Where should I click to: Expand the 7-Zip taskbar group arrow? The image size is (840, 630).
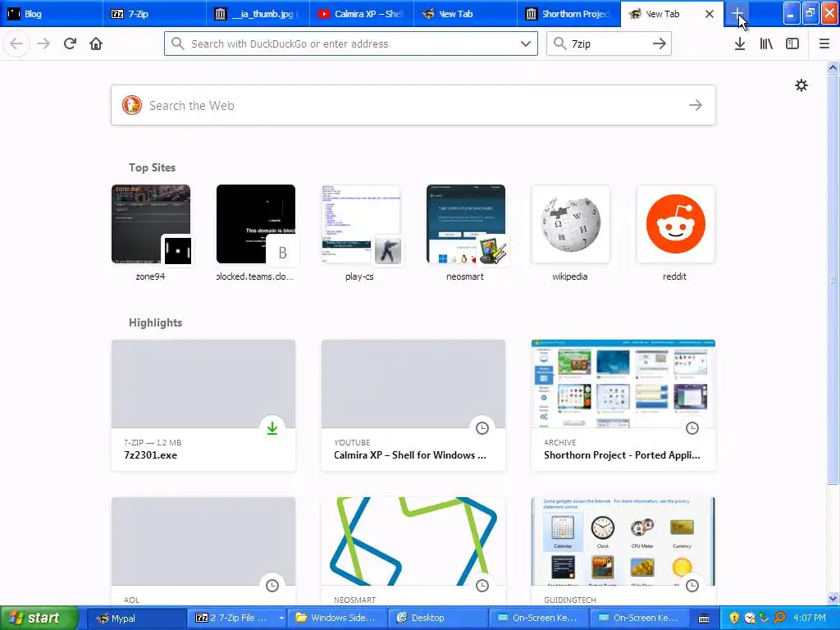[281, 619]
